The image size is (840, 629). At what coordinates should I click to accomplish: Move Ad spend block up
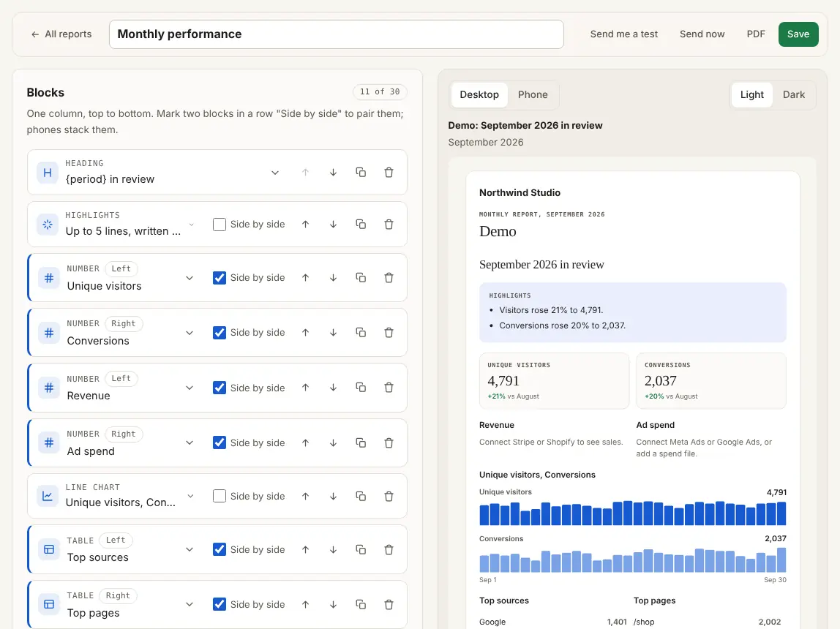pos(305,442)
